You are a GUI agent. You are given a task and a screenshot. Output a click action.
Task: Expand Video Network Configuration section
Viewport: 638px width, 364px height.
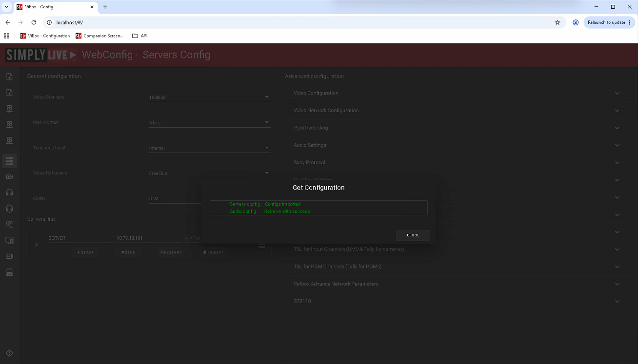point(457,111)
